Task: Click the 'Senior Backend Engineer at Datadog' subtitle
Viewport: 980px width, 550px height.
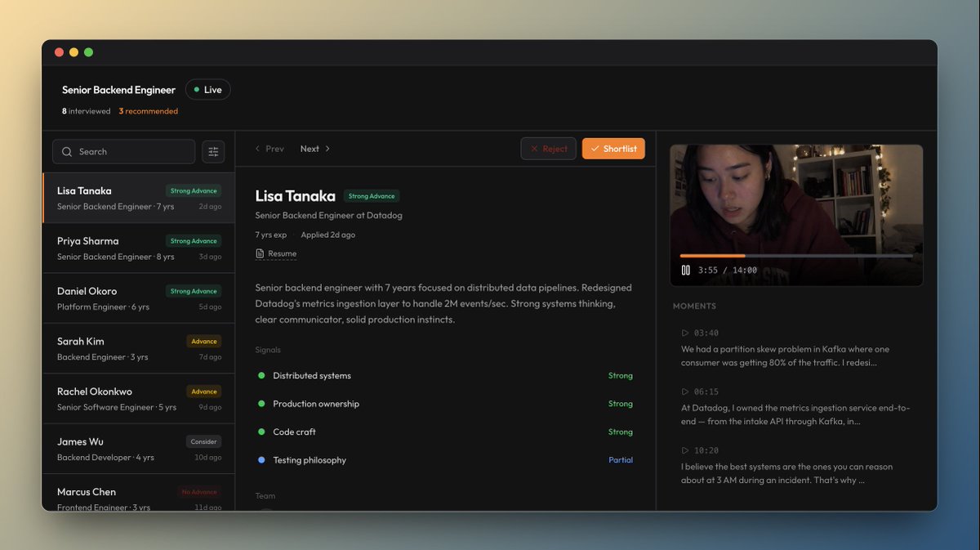Action: [x=328, y=216]
